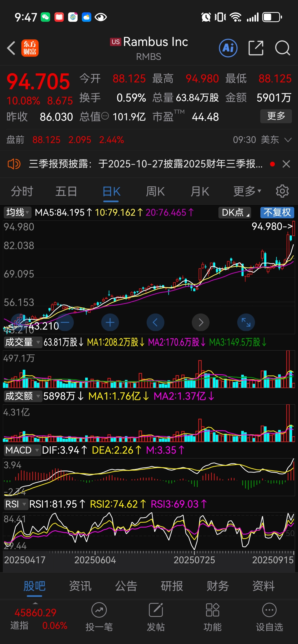Tap the 94.705 current price
Viewport: 298px width, 644px height.
[x=38, y=81]
